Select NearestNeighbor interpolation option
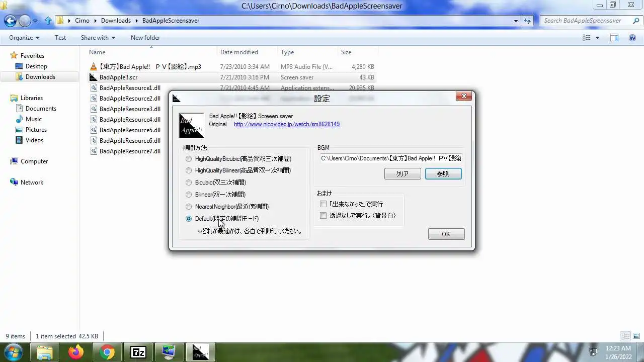 click(227, 207)
